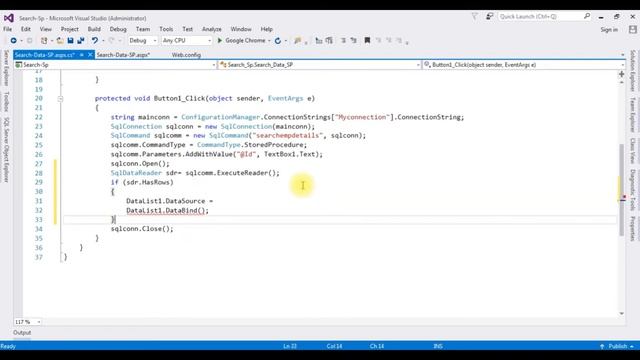Open the View menu
The image size is (640, 360).
(x=45, y=29)
